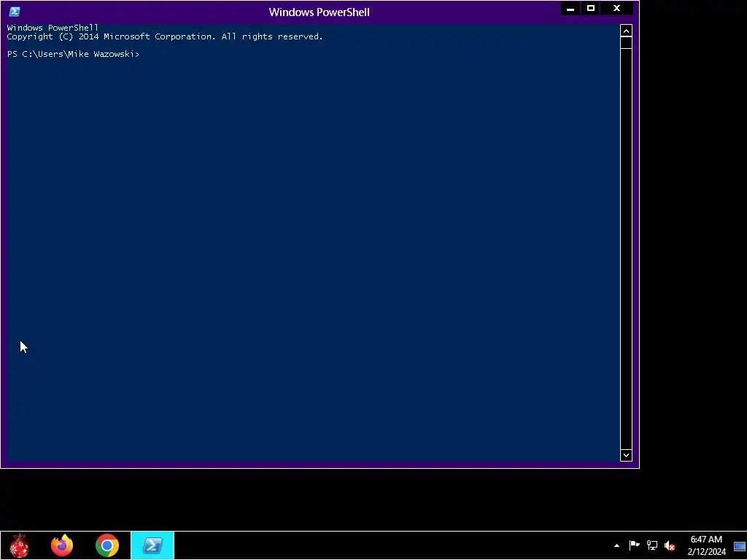
Task: Open the clock showing 6:47 AM
Action: 706,545
